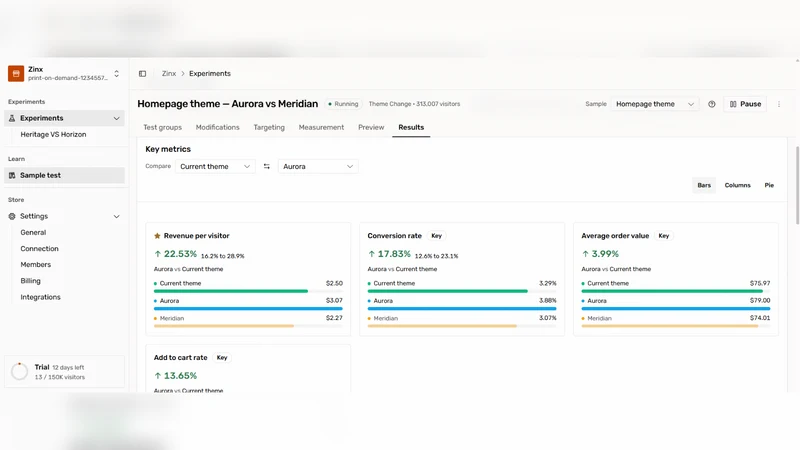800x450 pixels.
Task: Open the vertical three-dot more menu
Action: pyautogui.click(x=779, y=104)
